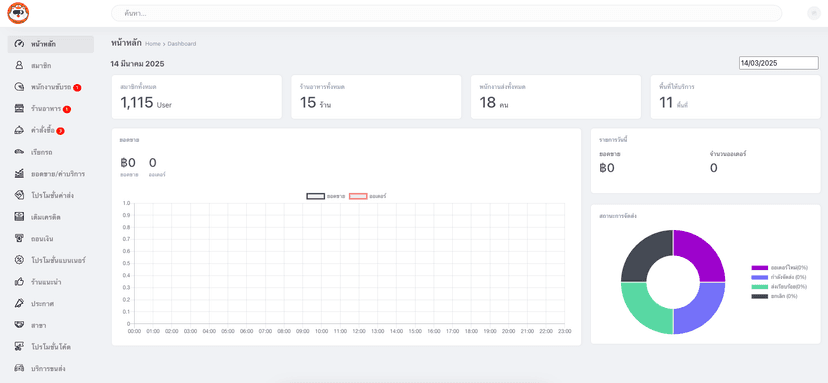Select the ร้านแนะนำ thumbs-up icon

tap(20, 282)
